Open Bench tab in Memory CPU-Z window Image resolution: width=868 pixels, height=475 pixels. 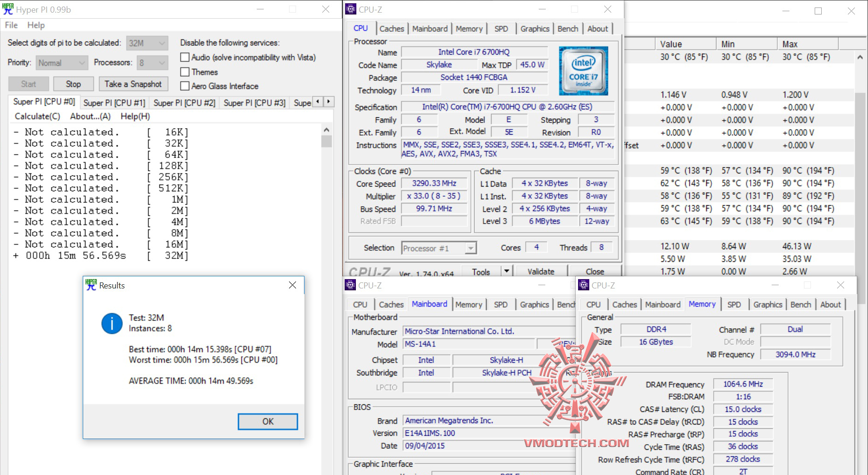tap(801, 305)
